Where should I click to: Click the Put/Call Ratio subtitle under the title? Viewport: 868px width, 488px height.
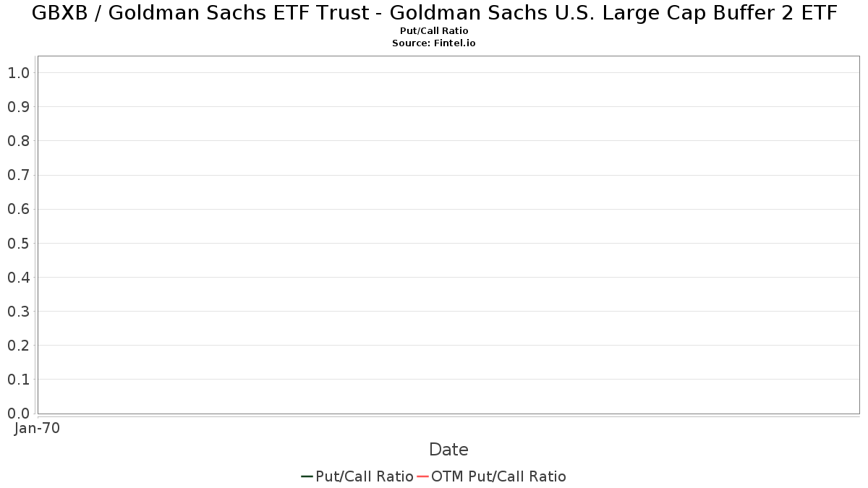click(434, 31)
